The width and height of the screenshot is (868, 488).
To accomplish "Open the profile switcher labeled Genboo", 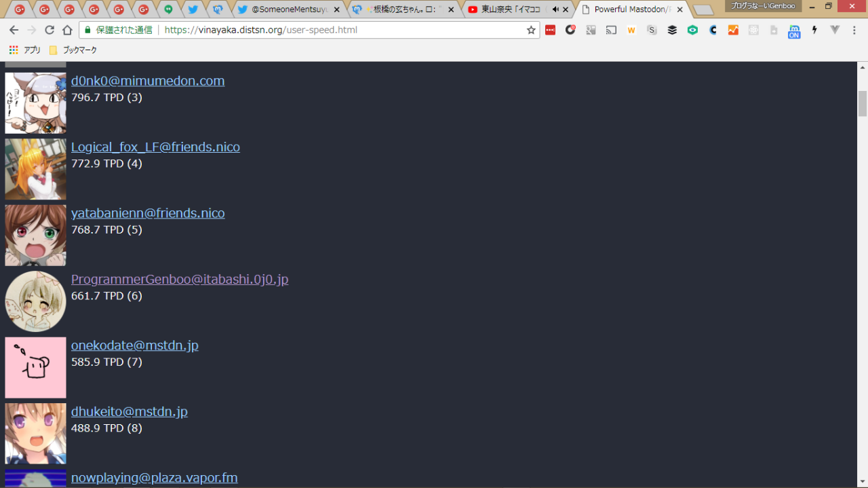I will click(x=763, y=6).
